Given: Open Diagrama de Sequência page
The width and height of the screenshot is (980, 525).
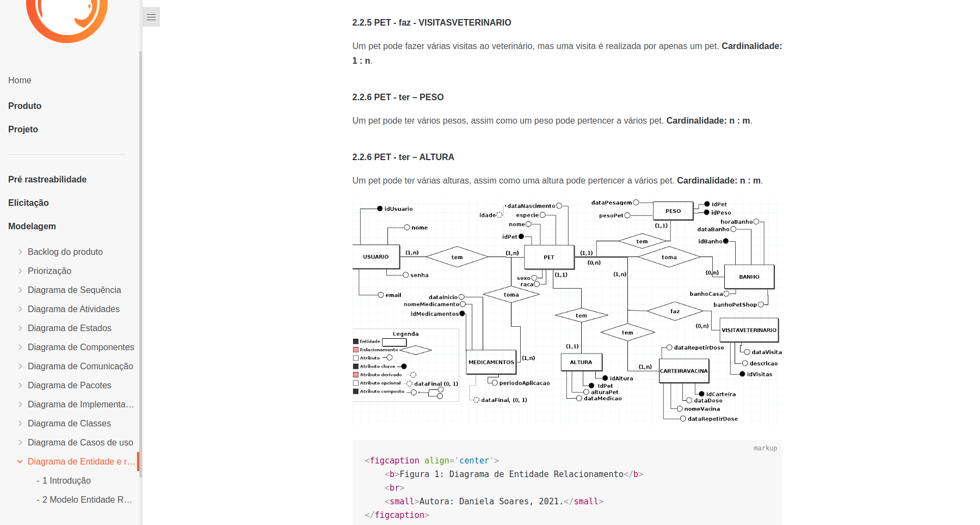Looking at the screenshot, I should click(75, 290).
